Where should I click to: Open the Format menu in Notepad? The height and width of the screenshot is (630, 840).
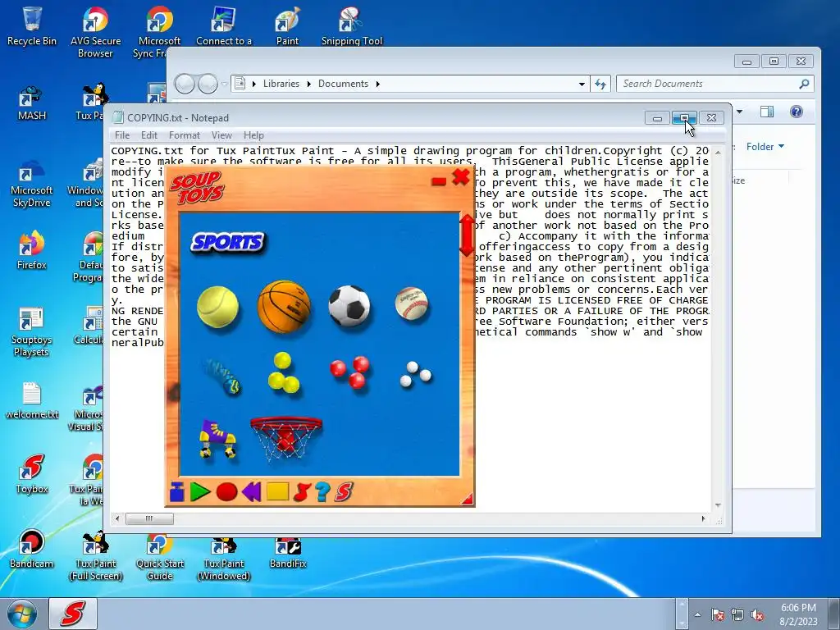tap(185, 135)
